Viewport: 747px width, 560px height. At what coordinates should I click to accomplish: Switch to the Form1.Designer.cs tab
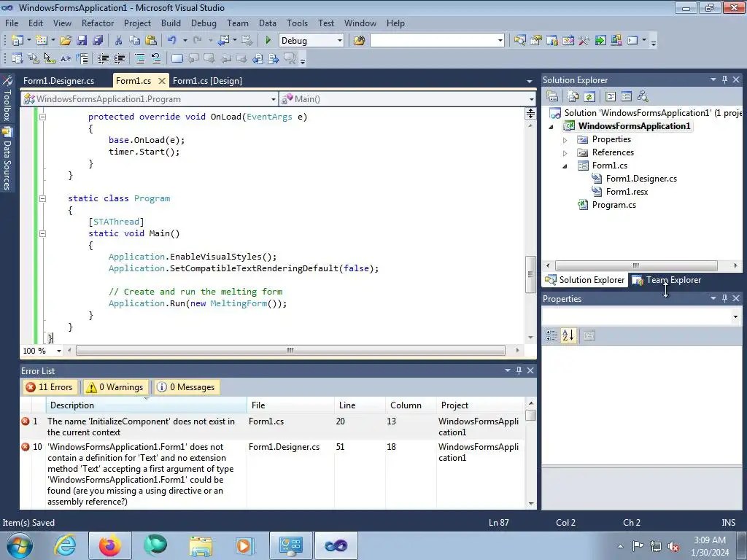pyautogui.click(x=58, y=81)
